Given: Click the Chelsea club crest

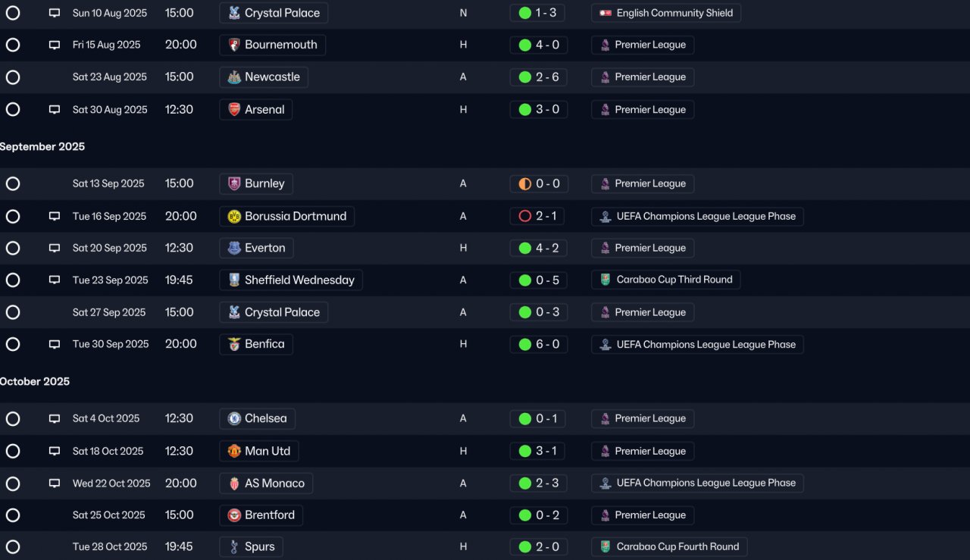Looking at the screenshot, I should 234,418.
